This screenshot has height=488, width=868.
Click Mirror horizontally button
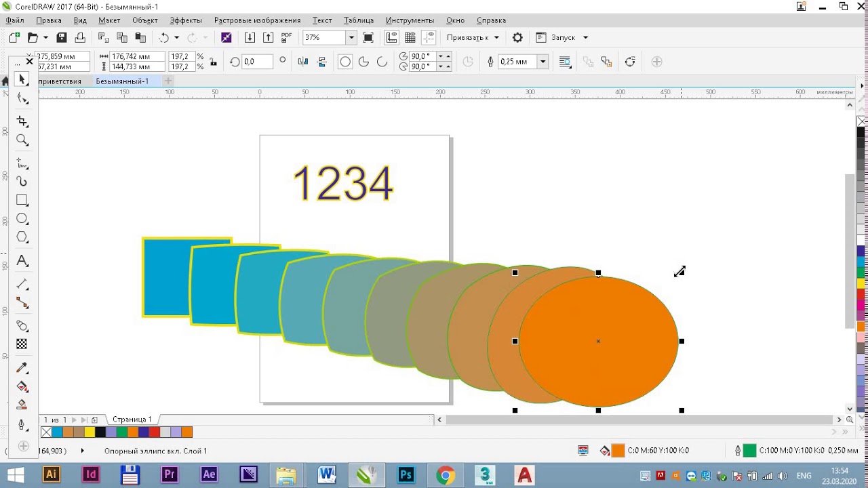(303, 62)
